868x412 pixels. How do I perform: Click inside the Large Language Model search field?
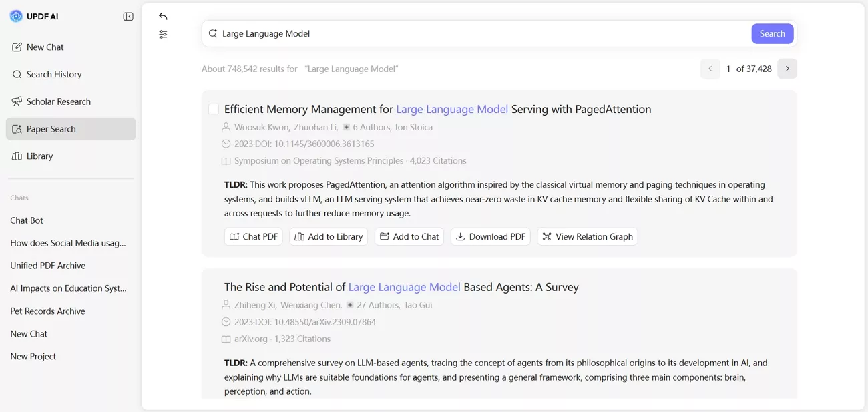(401, 33)
